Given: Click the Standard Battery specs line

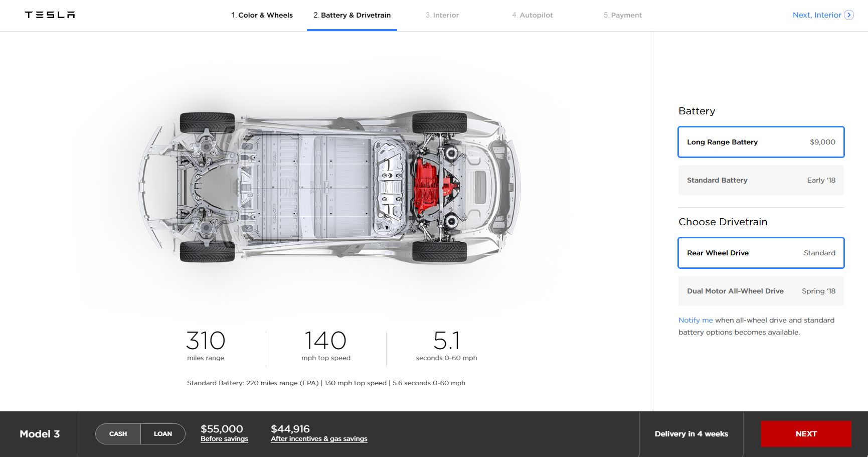Looking at the screenshot, I should 326,383.
